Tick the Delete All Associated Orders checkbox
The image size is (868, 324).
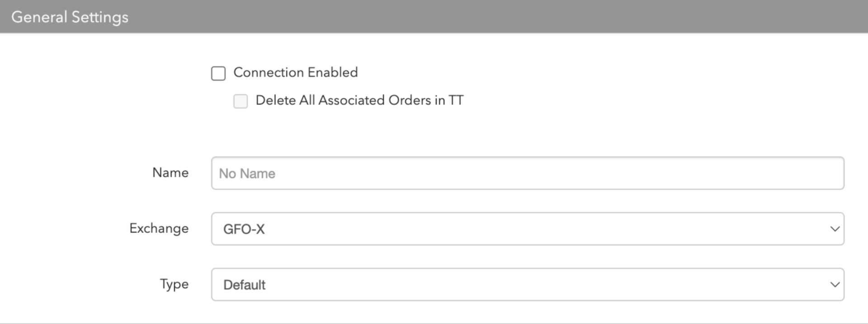(x=241, y=101)
